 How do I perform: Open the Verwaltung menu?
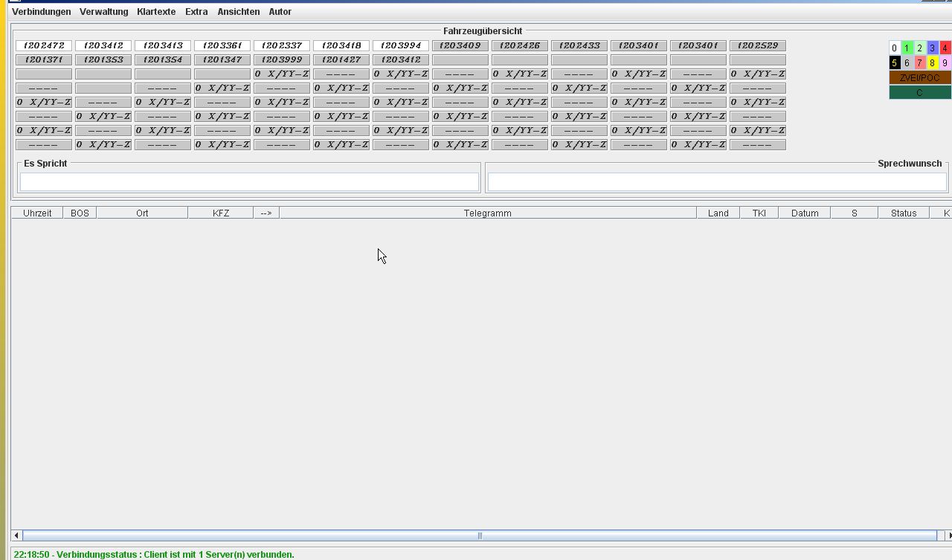[x=103, y=12]
